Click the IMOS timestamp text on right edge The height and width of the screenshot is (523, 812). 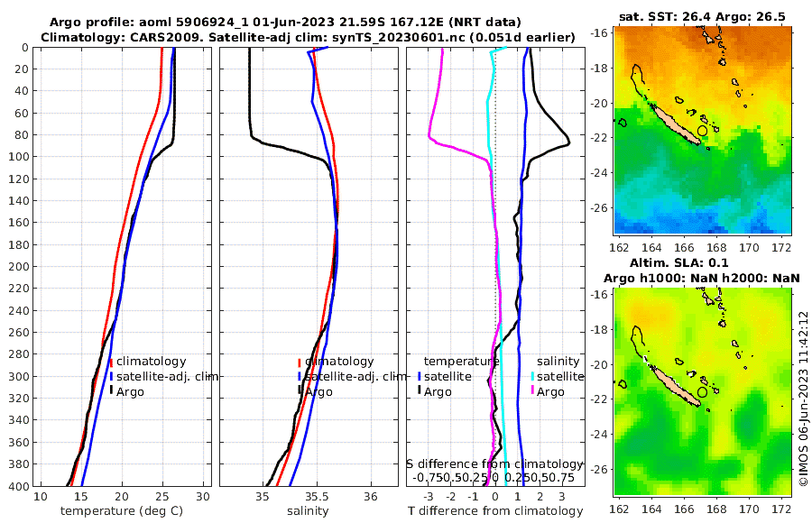803,399
